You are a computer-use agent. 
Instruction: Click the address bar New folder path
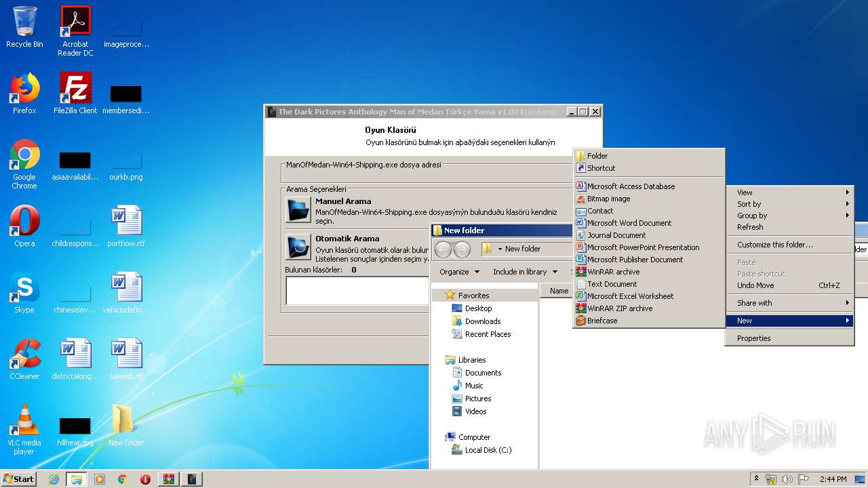[x=523, y=249]
